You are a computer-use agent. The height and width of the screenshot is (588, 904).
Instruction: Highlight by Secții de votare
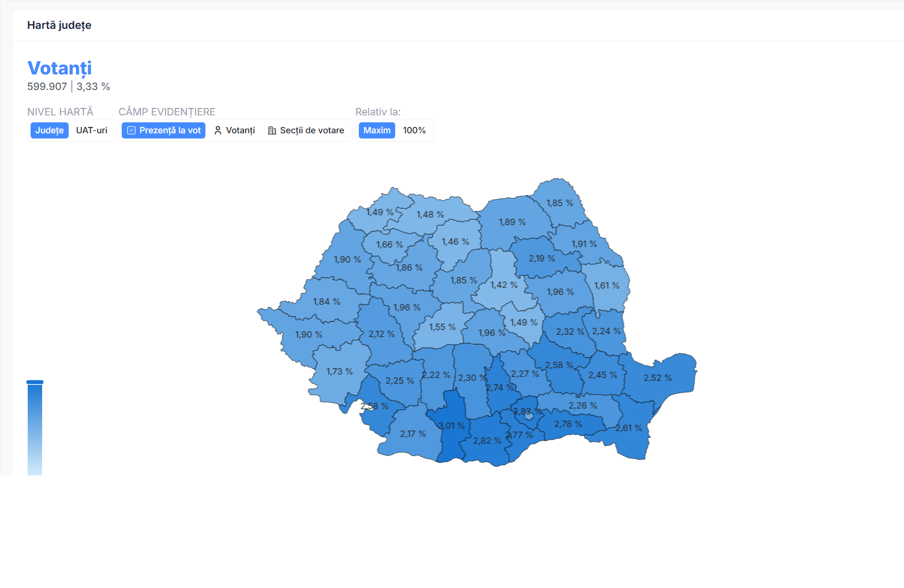[306, 130]
